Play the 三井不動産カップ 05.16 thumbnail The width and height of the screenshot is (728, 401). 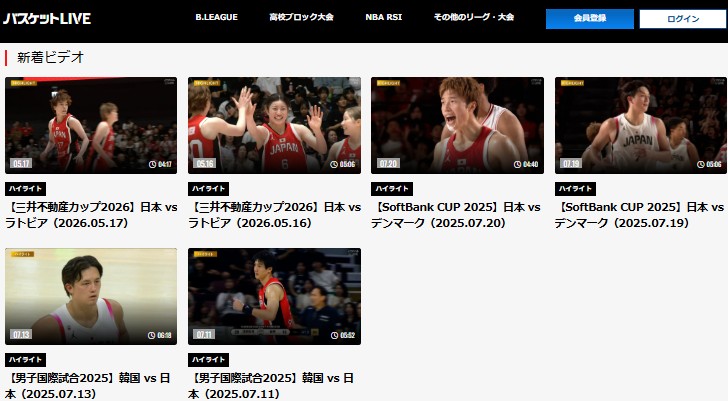(x=274, y=125)
